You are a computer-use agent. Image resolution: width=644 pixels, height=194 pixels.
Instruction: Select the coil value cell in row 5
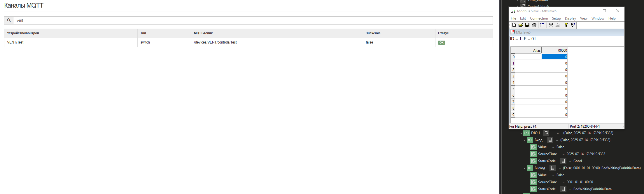pos(554,89)
